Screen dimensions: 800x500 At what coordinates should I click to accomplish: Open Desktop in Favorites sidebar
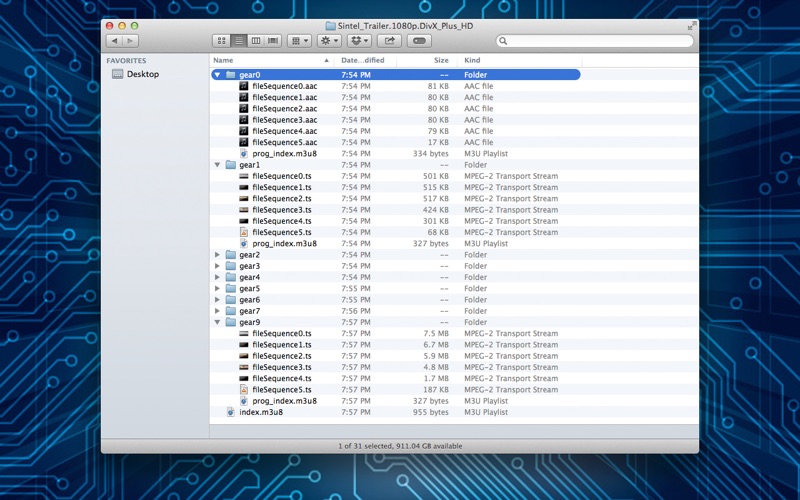142,74
